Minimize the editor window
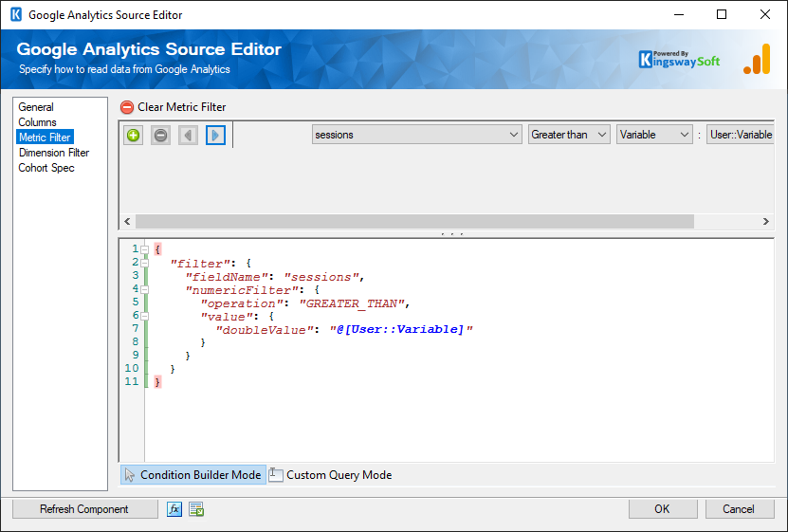The height and width of the screenshot is (532, 788). click(x=679, y=14)
